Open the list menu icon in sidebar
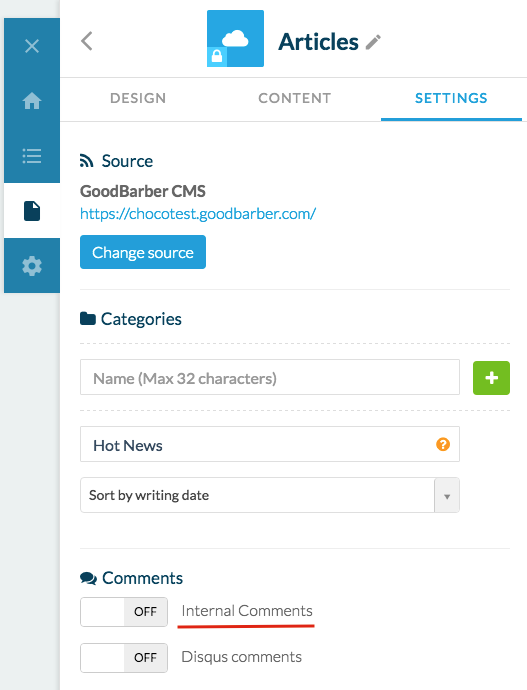The width and height of the screenshot is (527, 690). tap(32, 156)
